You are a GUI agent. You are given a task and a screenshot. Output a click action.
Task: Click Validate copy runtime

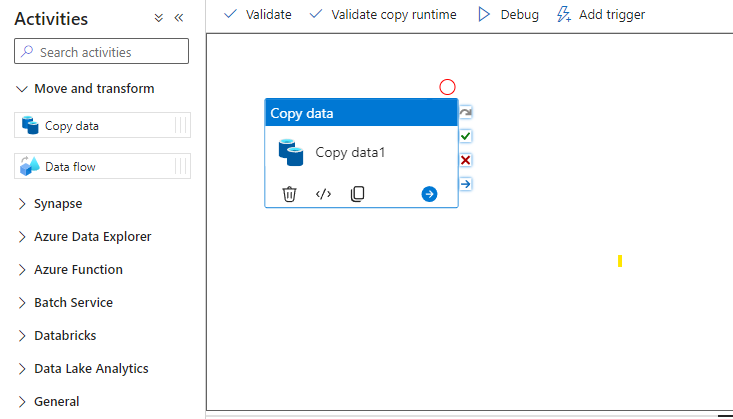(383, 14)
